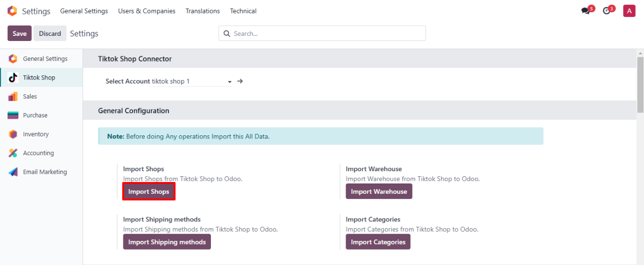Open the messages chat bubble icon

pyautogui.click(x=586, y=11)
